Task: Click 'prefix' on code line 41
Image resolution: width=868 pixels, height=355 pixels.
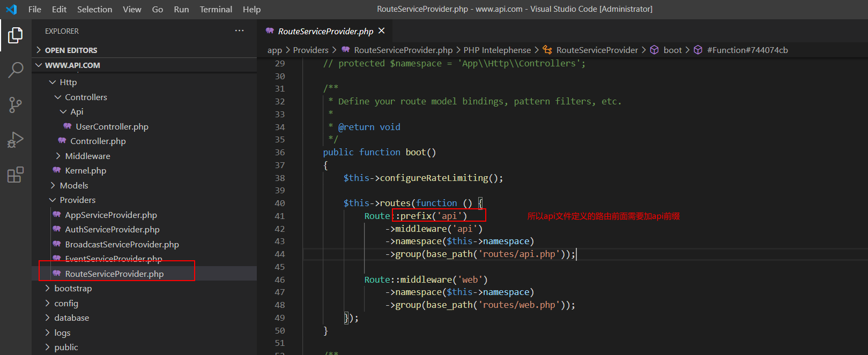Action: pos(416,216)
